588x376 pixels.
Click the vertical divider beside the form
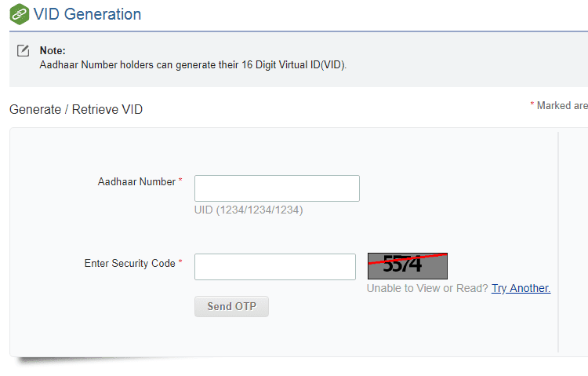pyautogui.click(x=558, y=242)
